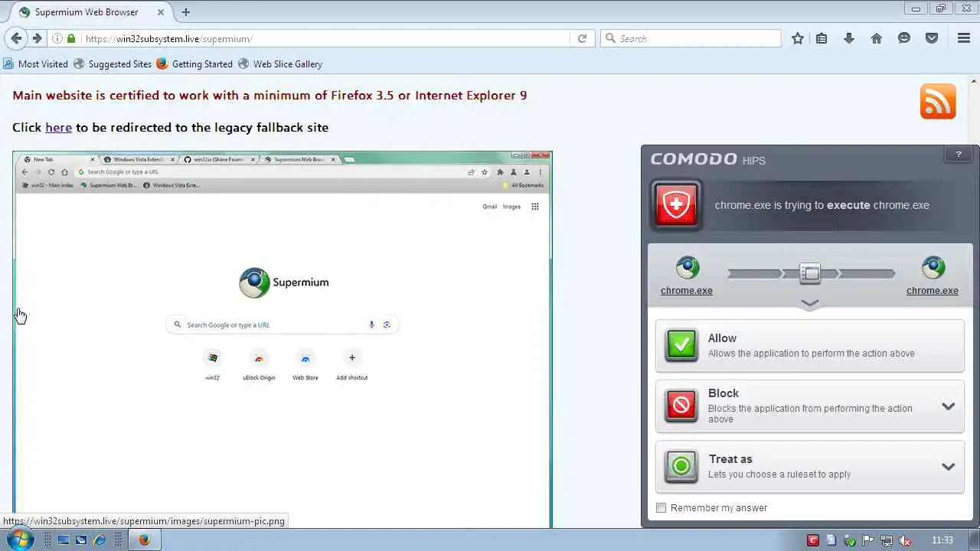Click the source chrome.exe link
The height and width of the screenshot is (551, 980).
click(687, 291)
